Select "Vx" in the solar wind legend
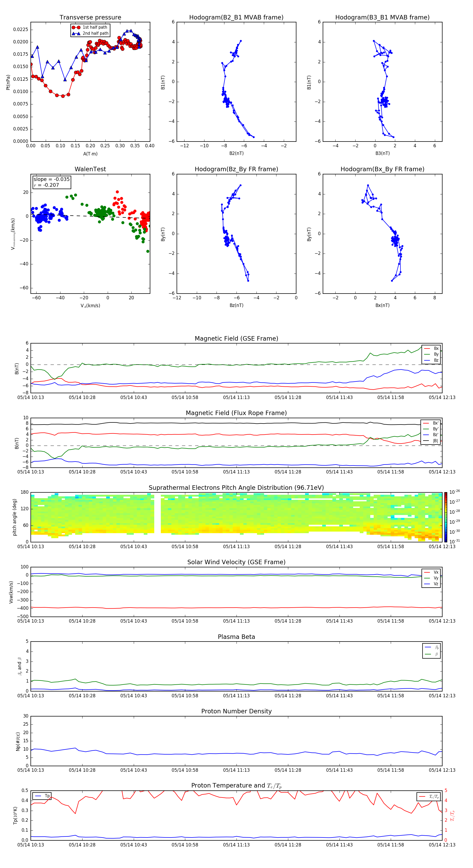The image size is (473, 868). click(x=431, y=572)
